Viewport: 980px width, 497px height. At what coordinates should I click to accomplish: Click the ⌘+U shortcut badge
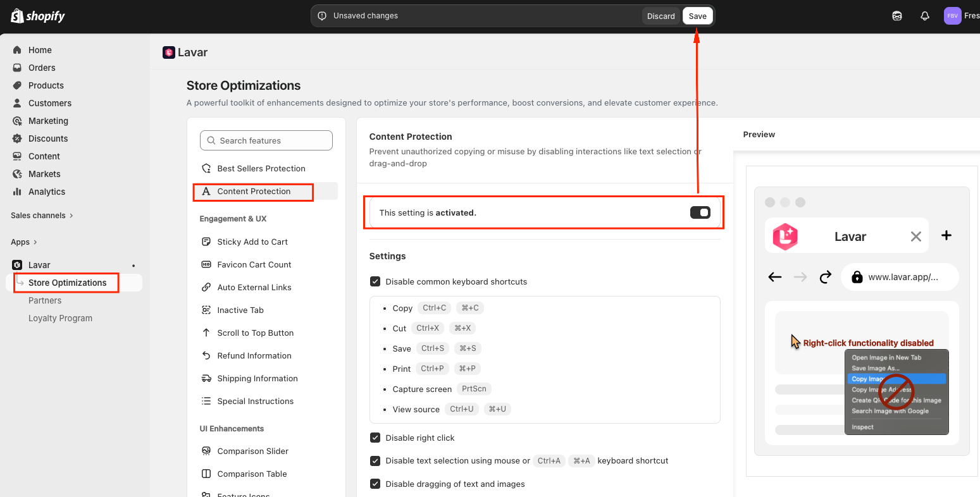(x=497, y=409)
